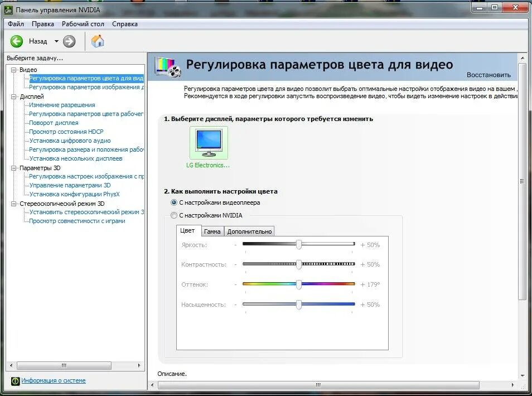Click the task tree horizontal scrollbar thumb
The image size is (532, 396).
click(64, 365)
